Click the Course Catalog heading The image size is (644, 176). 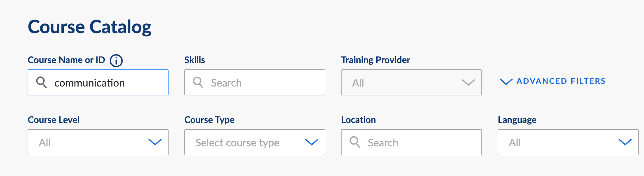(x=90, y=27)
